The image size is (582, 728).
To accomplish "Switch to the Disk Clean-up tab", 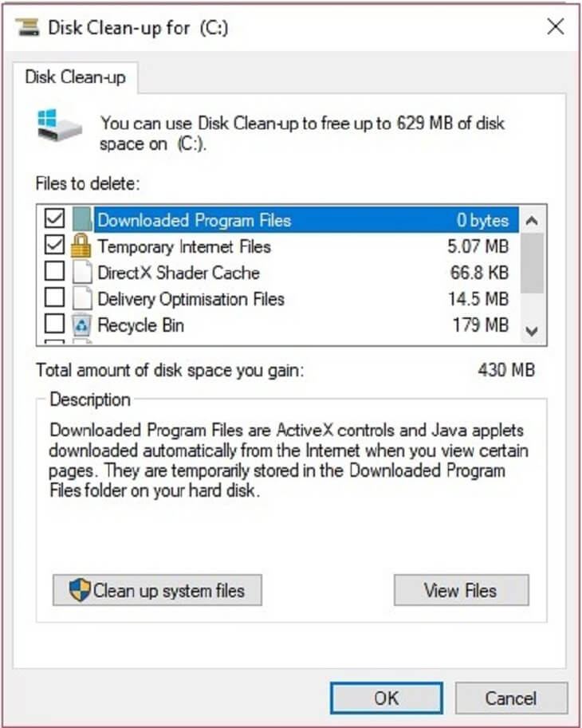I will click(75, 77).
